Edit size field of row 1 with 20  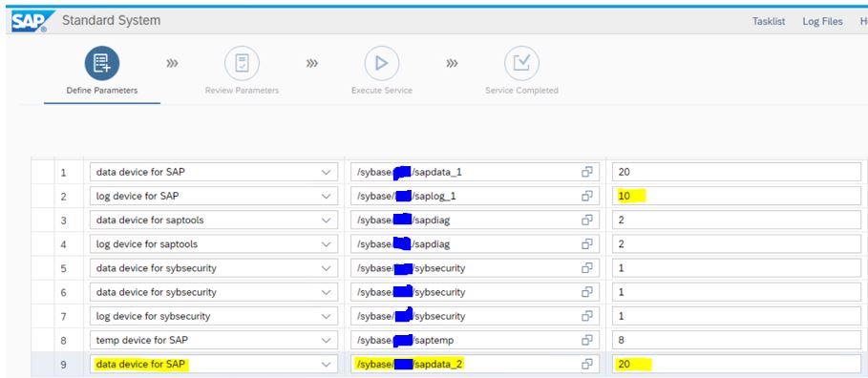[x=736, y=172]
